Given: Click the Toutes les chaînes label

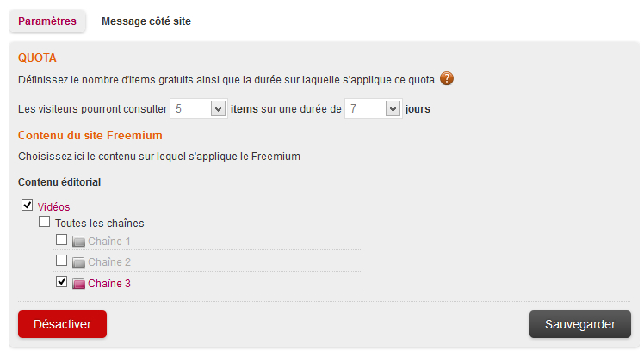Looking at the screenshot, I should pos(99,224).
